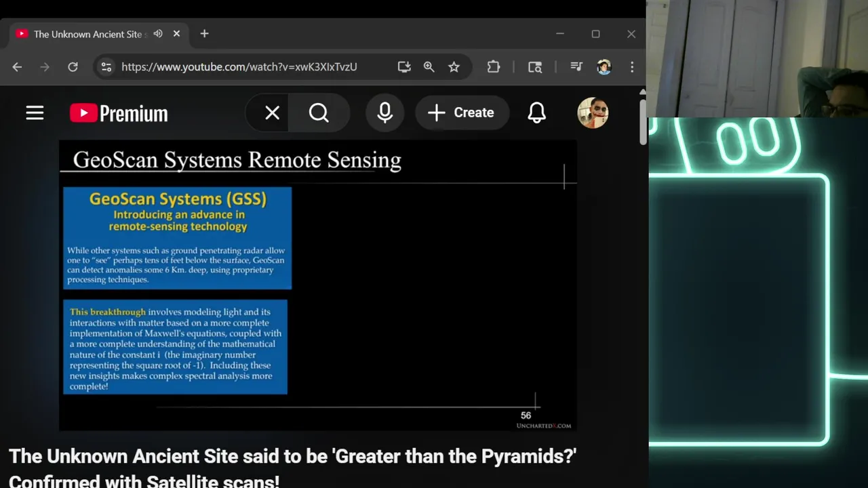Click the video title text
This screenshot has height=488, width=868.
[292, 468]
